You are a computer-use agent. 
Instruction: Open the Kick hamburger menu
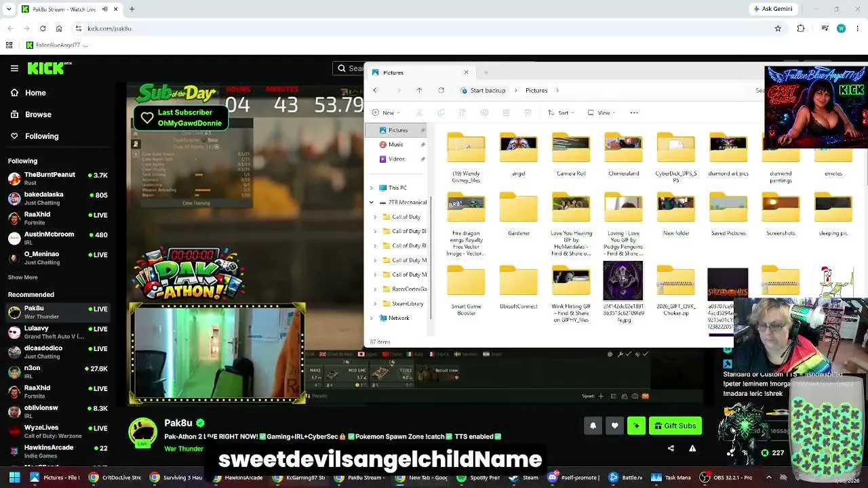[14, 68]
